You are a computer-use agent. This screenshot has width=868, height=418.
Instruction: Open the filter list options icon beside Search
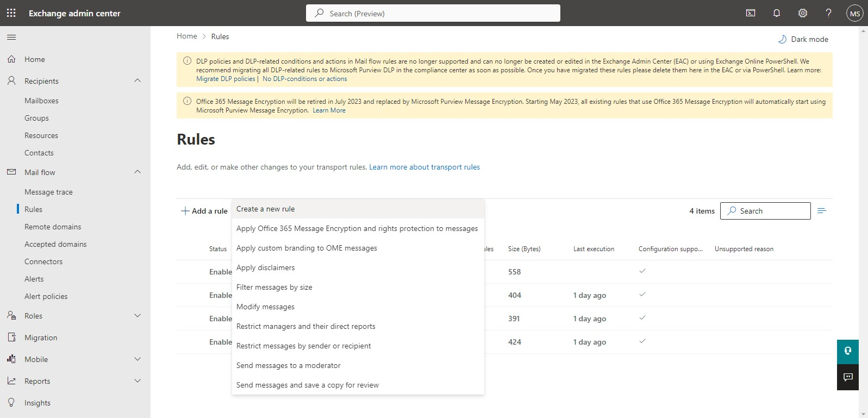click(822, 211)
